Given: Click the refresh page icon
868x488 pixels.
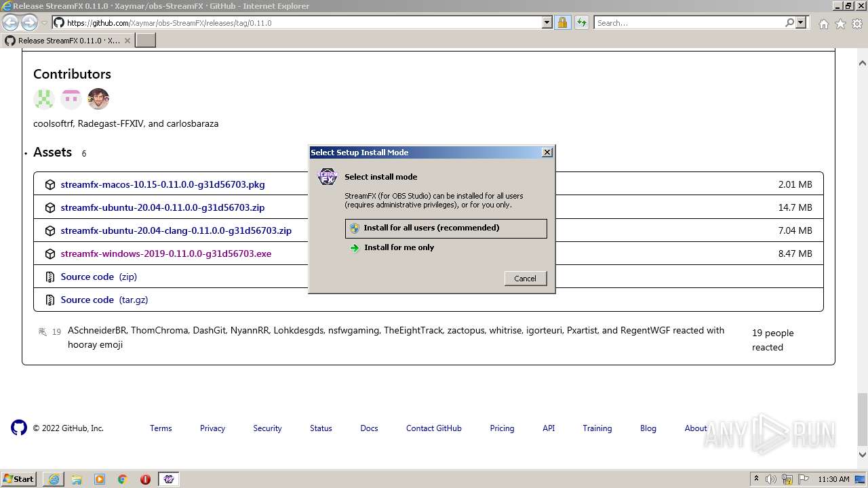Looking at the screenshot, I should tap(581, 23).
